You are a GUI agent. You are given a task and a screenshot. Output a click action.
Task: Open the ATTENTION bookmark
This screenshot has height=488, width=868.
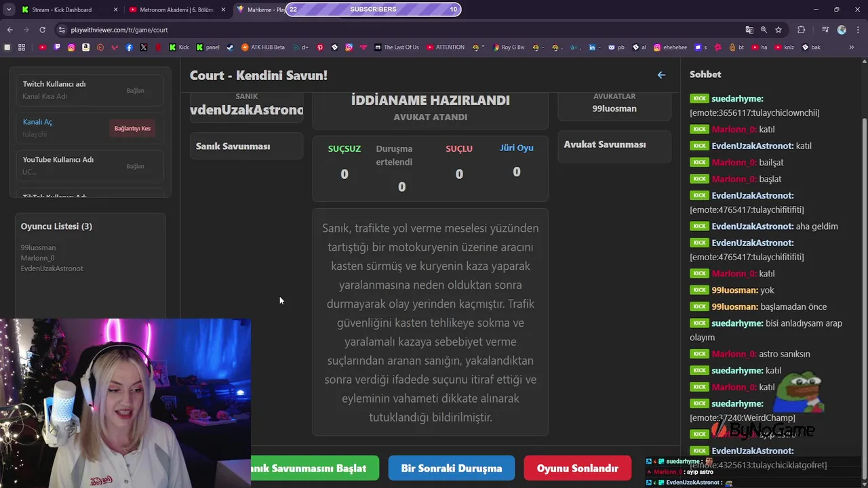tap(445, 47)
